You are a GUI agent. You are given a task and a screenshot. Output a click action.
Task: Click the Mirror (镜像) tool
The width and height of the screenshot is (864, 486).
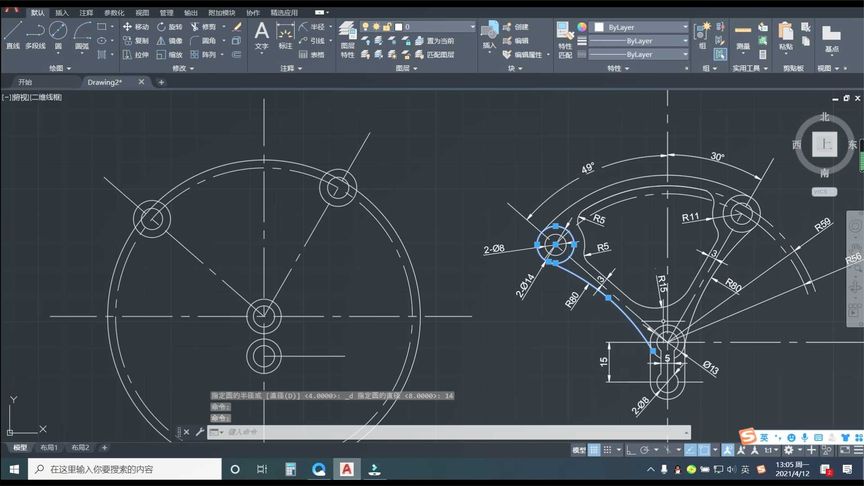coord(169,41)
